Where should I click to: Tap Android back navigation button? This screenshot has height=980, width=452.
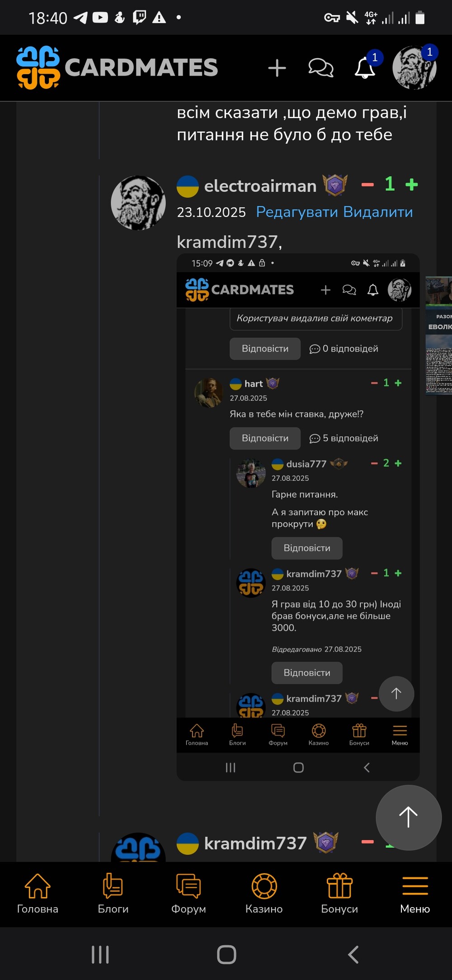pos(353,955)
